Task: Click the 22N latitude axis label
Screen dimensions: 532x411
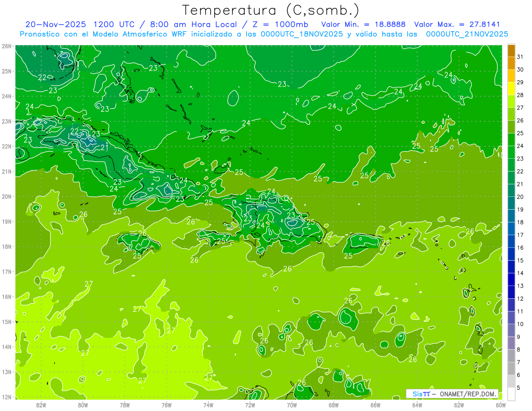Action: pos(7,146)
